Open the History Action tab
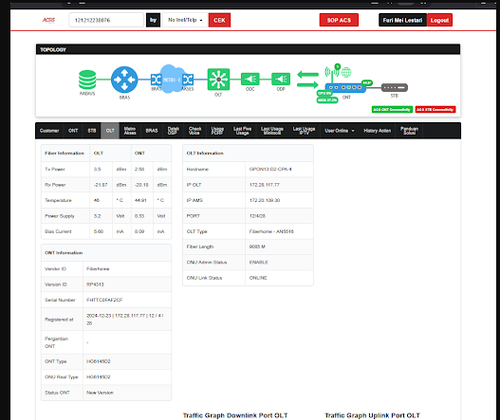This screenshot has height=420, width=500. point(377,131)
